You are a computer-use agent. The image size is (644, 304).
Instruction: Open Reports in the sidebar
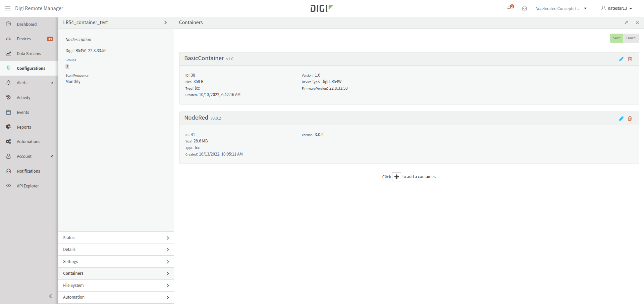click(x=29, y=127)
